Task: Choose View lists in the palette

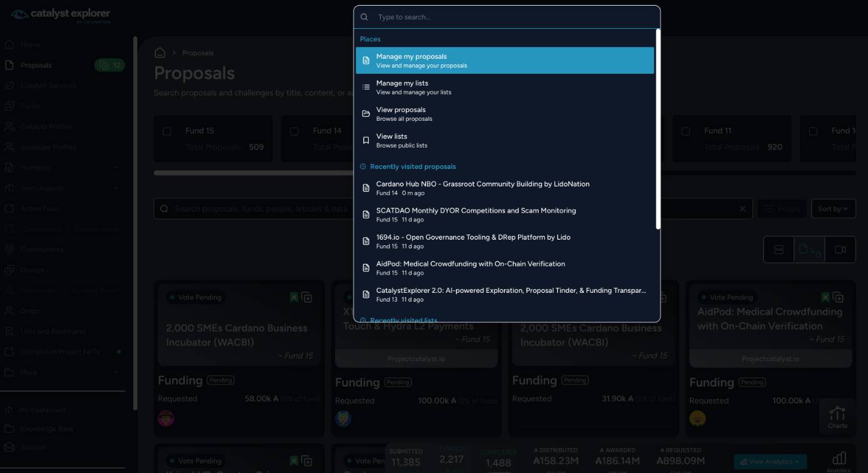Action: pos(505,140)
